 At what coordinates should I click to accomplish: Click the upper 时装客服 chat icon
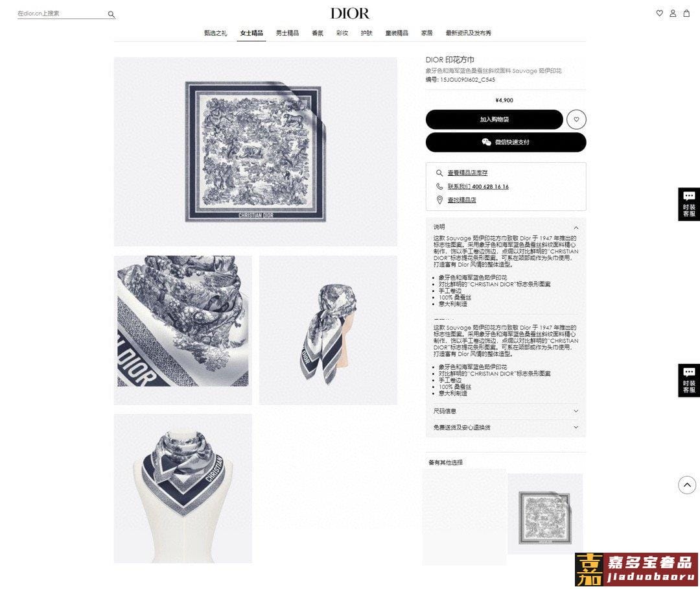click(689, 204)
